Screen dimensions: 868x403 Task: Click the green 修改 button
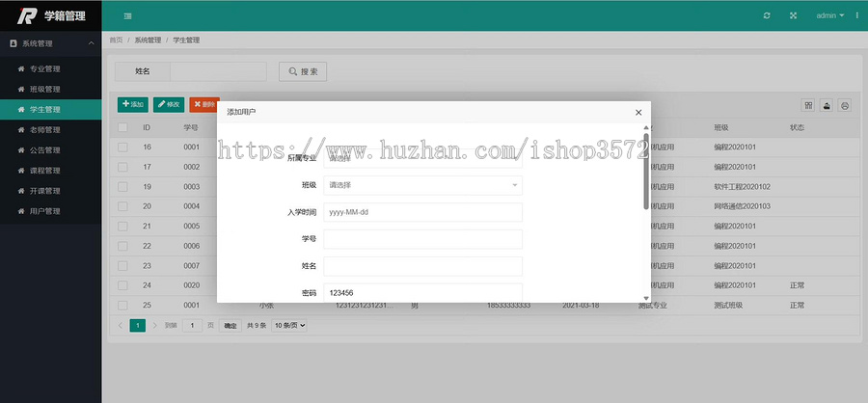pyautogui.click(x=169, y=105)
